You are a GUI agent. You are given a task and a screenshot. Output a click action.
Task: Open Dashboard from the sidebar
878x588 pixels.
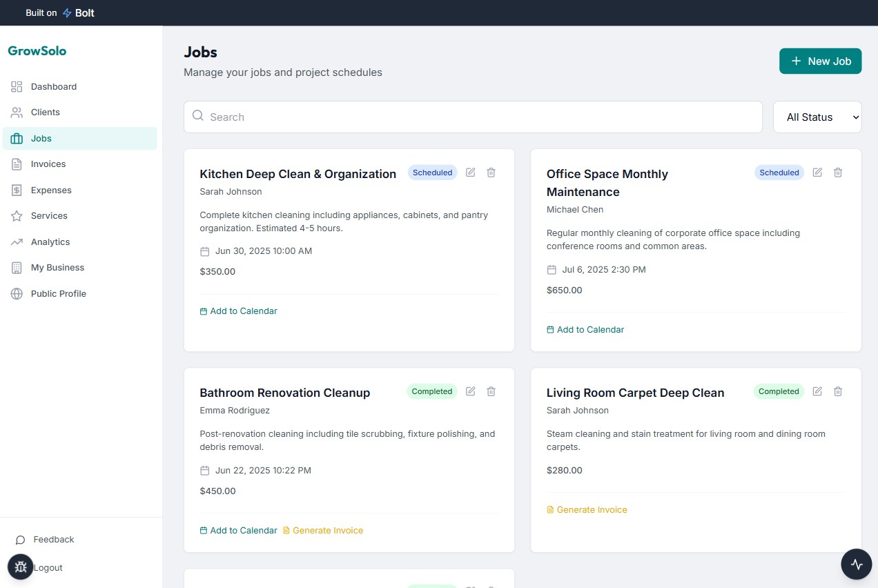click(x=80, y=86)
